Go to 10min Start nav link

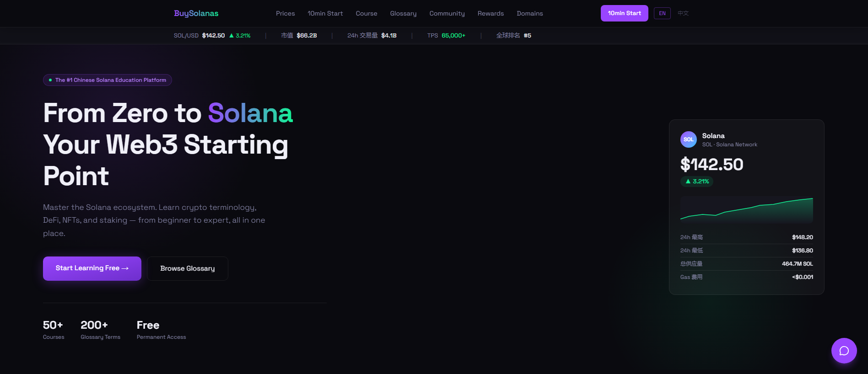coord(325,13)
